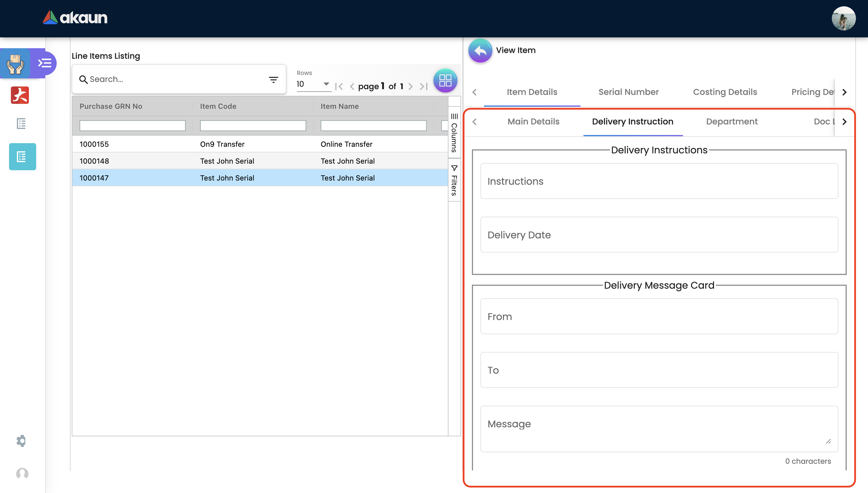Switch to the Department sub-tab
The height and width of the screenshot is (493, 868).
tap(731, 121)
